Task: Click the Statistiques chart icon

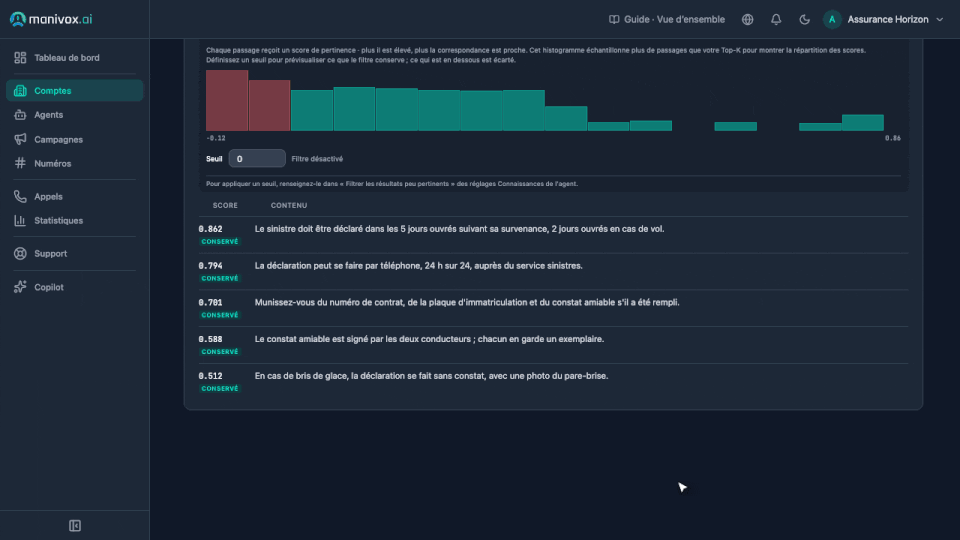Action: tap(20, 220)
